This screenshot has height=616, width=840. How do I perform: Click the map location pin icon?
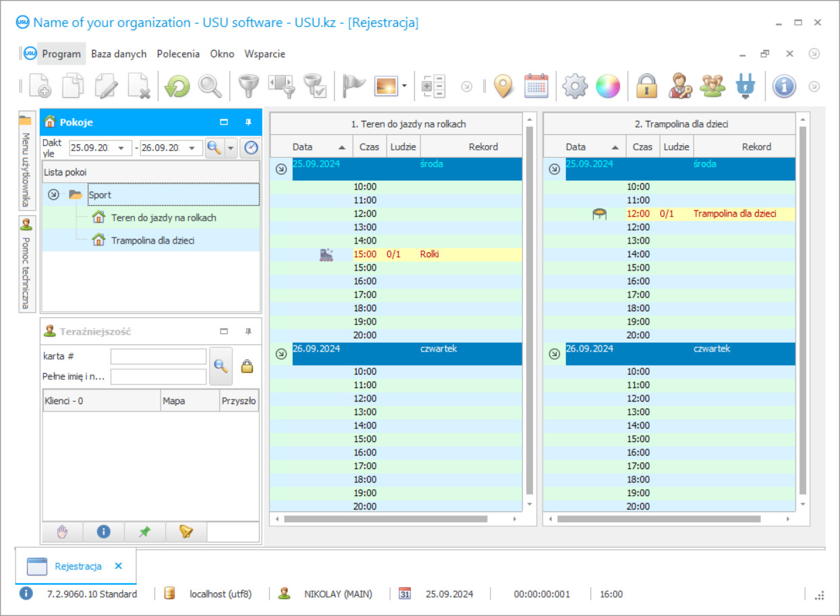503,86
